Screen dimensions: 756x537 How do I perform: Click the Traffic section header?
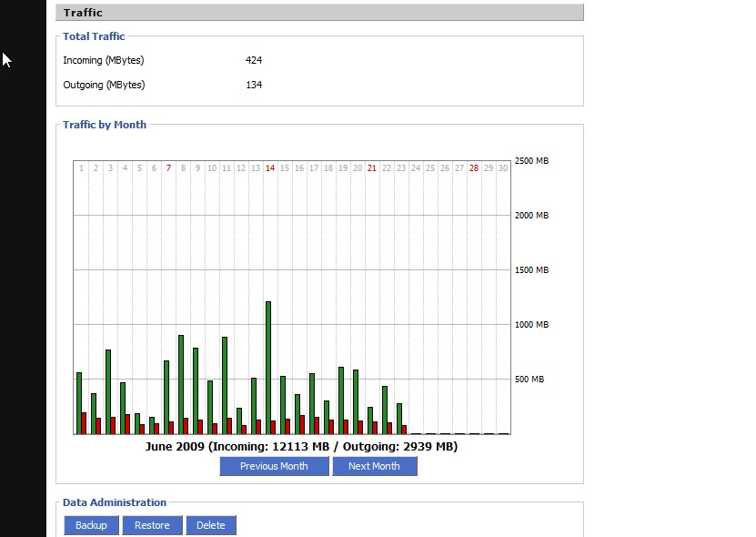[x=319, y=13]
